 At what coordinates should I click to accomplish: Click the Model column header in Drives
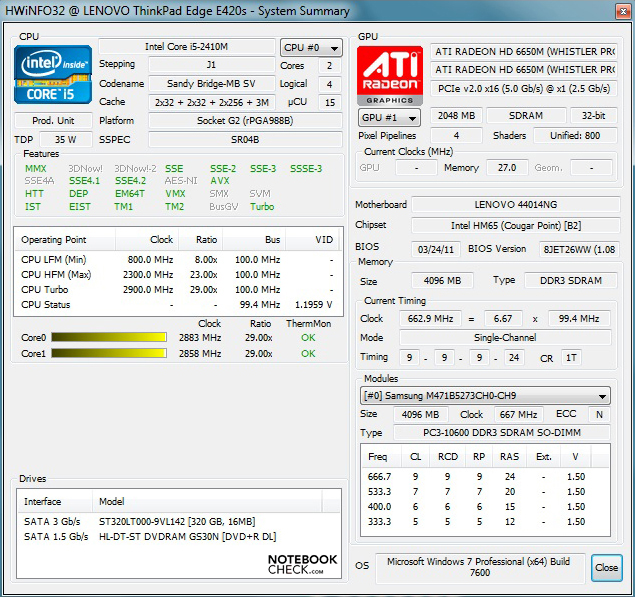[x=112, y=501]
